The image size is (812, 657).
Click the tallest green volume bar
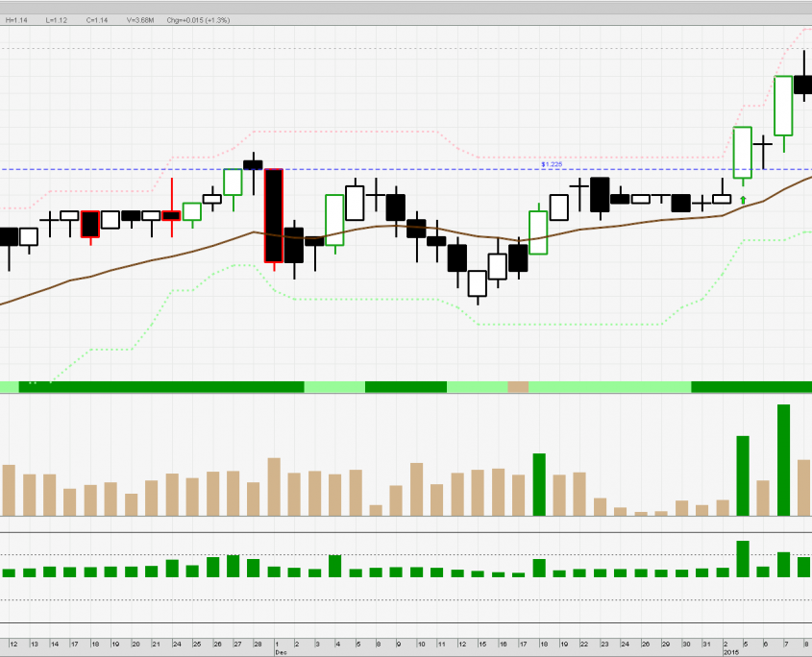(x=783, y=460)
